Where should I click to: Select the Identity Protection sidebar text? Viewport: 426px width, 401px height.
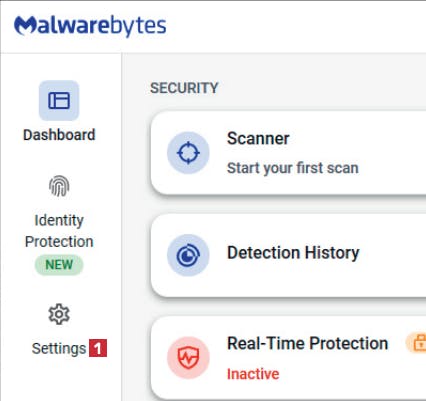point(59,231)
